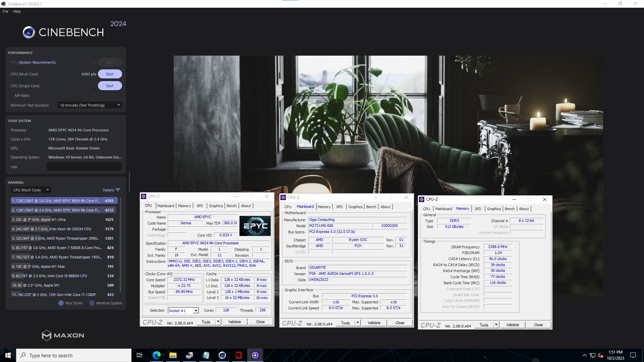Expand Tools arrow in first CPU-Z window
The height and width of the screenshot is (362, 644).
(x=218, y=322)
